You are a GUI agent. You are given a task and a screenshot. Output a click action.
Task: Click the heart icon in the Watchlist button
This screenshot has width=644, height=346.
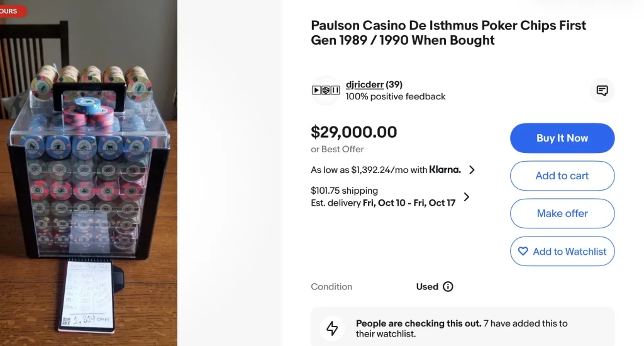[x=523, y=251]
